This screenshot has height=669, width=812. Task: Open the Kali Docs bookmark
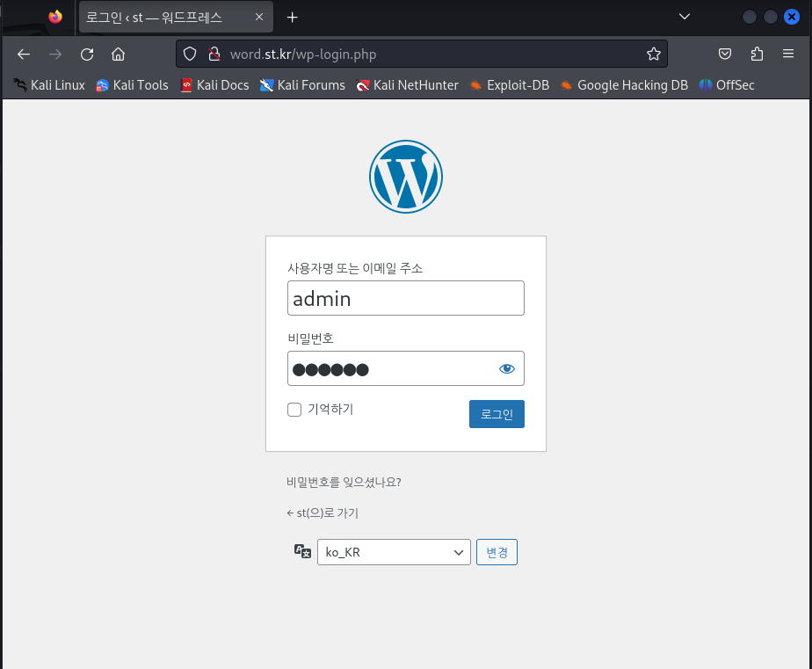click(215, 85)
